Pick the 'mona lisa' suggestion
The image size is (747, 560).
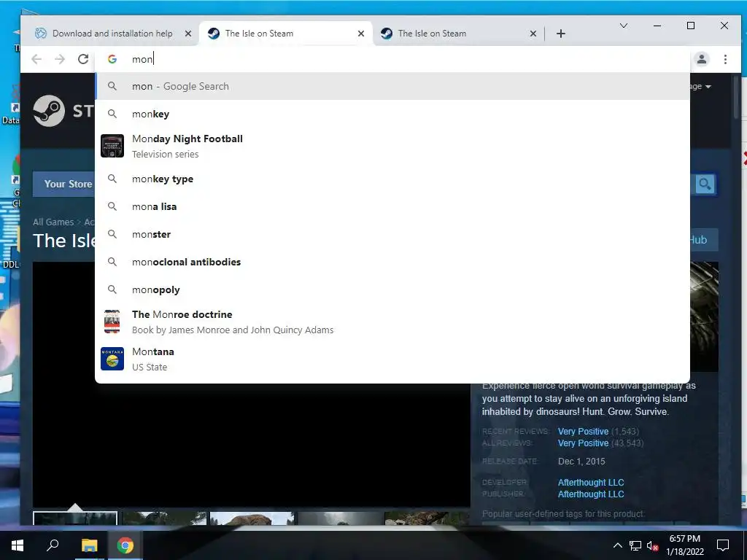392,206
